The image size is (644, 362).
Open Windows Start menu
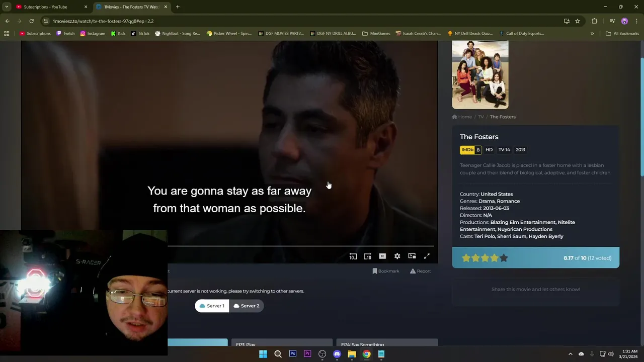[x=263, y=354]
